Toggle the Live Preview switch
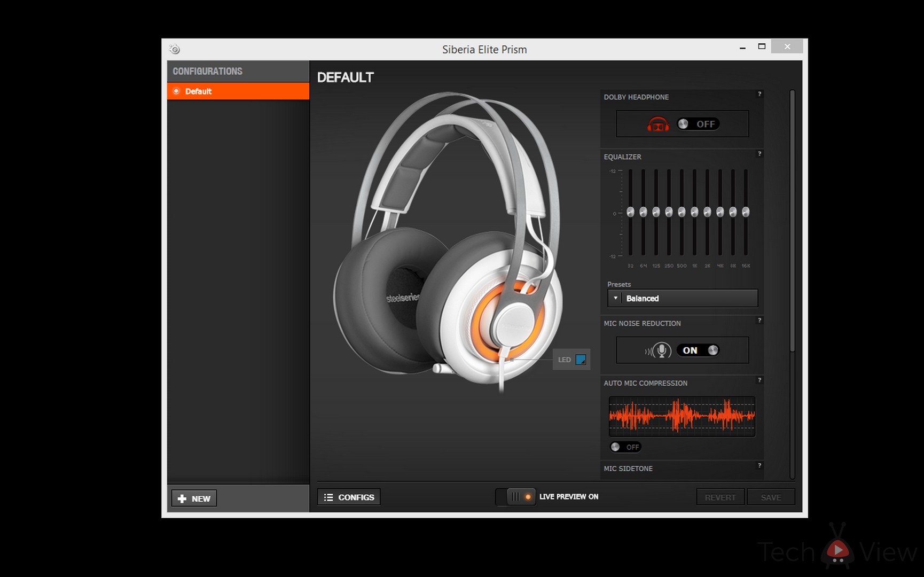Image resolution: width=924 pixels, height=577 pixels. click(x=516, y=497)
